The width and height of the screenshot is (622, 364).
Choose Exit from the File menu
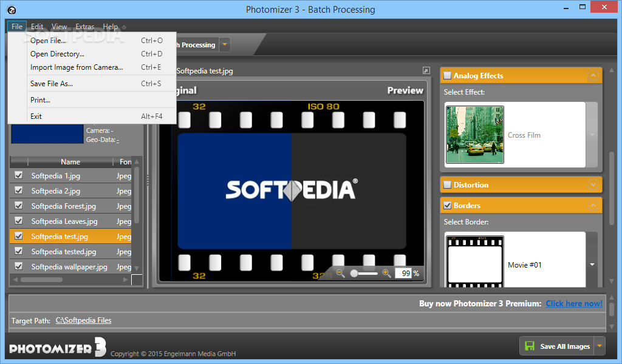(x=92, y=116)
